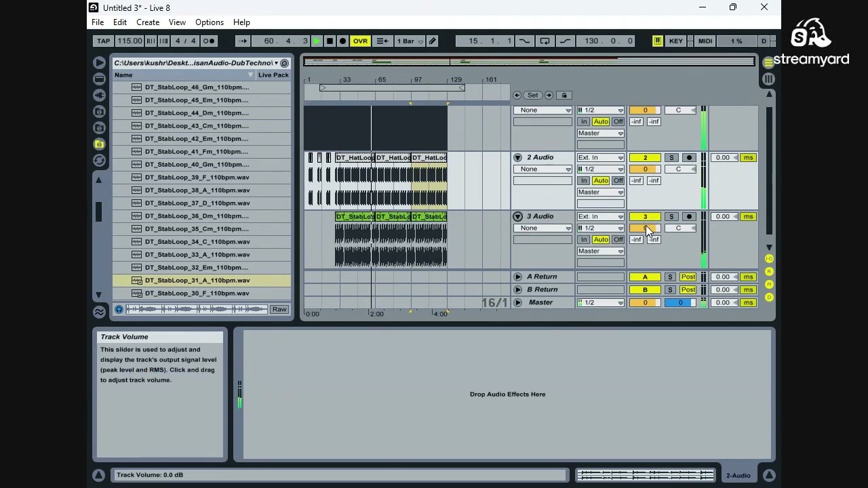Solo the 2 Audio track
Image resolution: width=868 pixels, height=488 pixels.
[x=671, y=158]
